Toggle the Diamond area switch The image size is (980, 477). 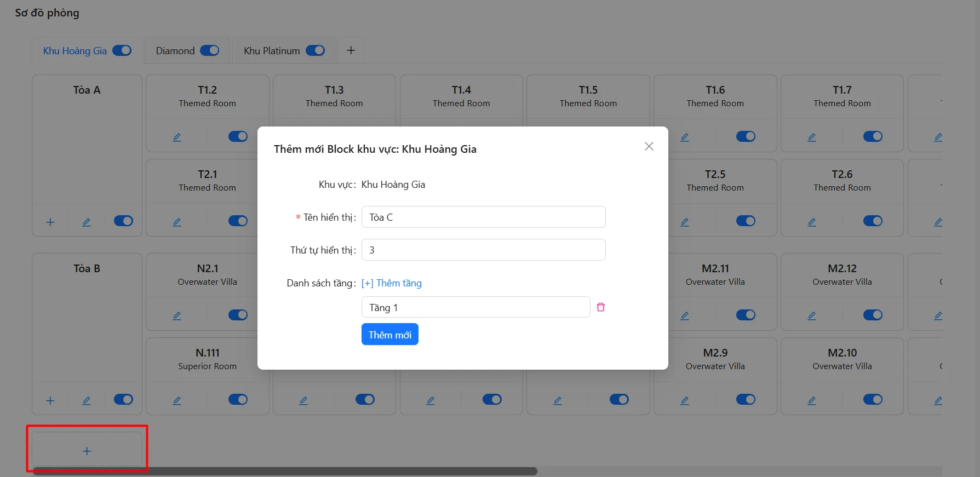point(209,50)
